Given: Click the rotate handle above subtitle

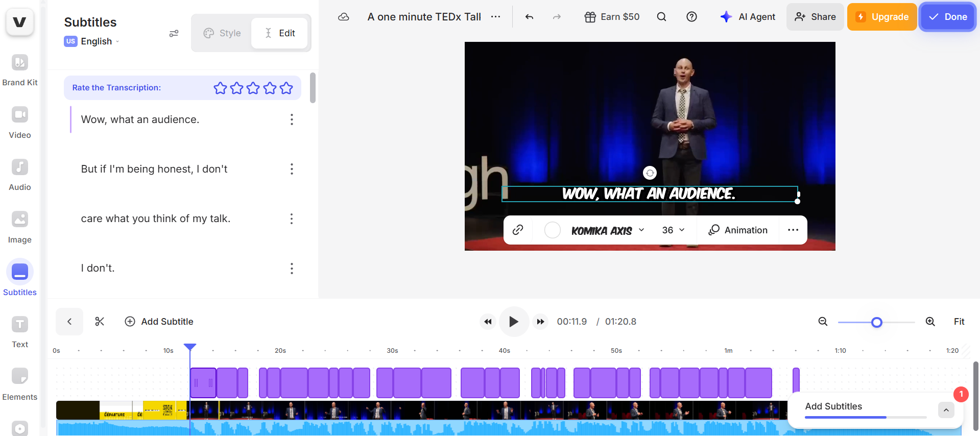Looking at the screenshot, I should [650, 173].
